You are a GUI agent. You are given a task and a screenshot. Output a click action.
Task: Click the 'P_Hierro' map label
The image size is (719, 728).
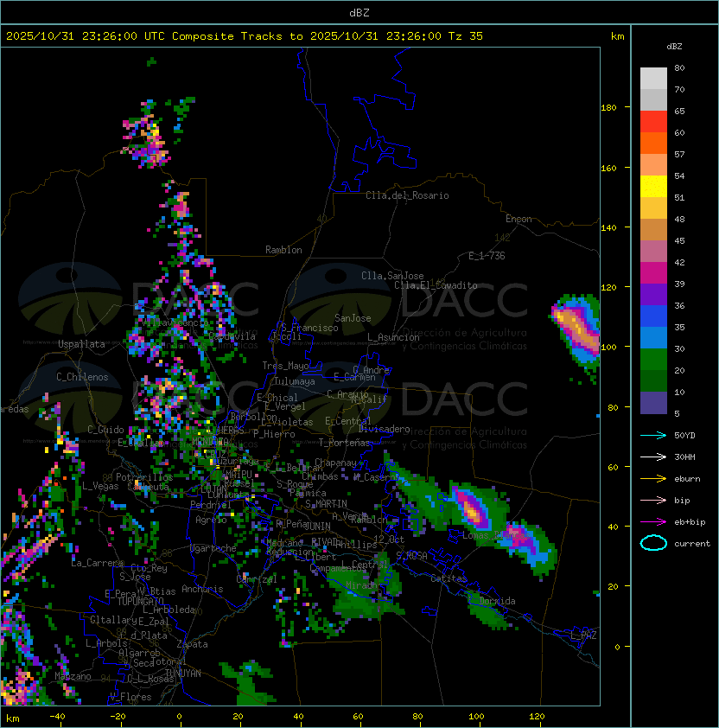[274, 434]
